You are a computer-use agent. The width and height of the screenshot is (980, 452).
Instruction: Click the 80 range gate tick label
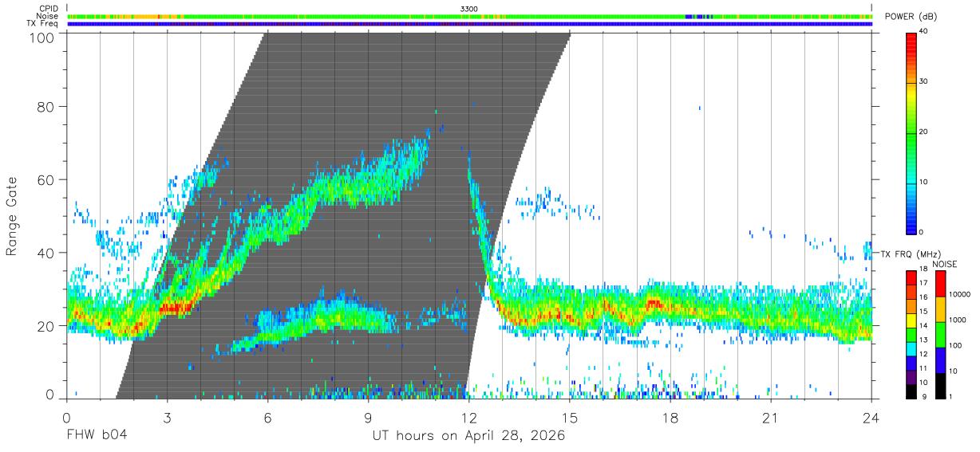(x=45, y=107)
